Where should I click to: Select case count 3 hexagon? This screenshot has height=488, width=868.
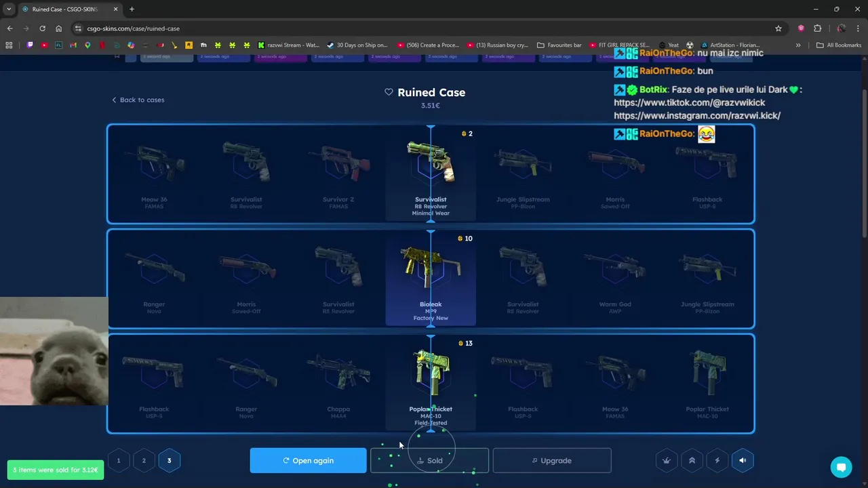[x=170, y=461]
